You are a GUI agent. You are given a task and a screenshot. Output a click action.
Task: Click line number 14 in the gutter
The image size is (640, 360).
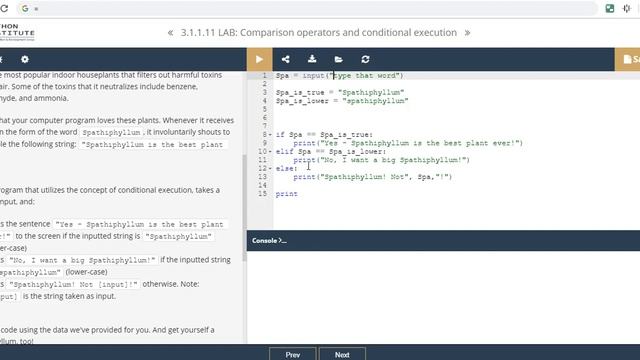(262, 185)
